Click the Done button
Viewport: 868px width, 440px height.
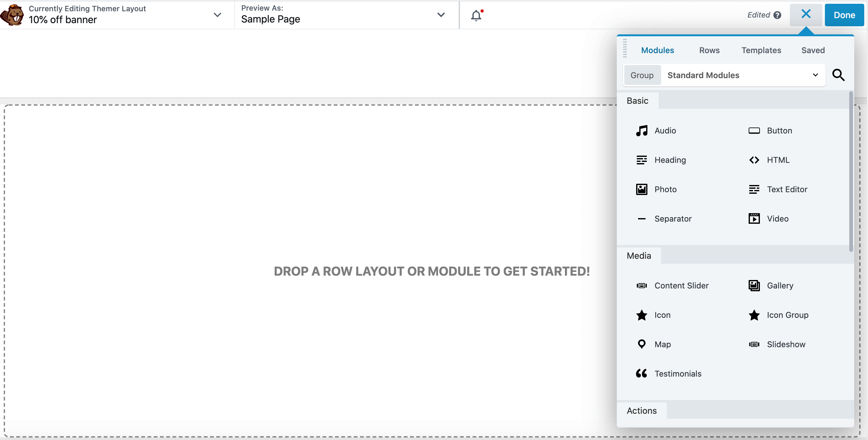pos(845,15)
